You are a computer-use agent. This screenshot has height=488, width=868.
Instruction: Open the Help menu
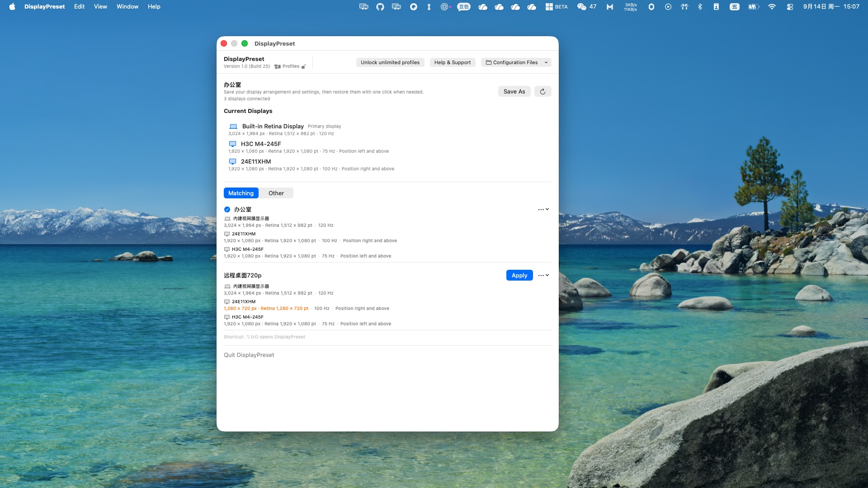(154, 7)
